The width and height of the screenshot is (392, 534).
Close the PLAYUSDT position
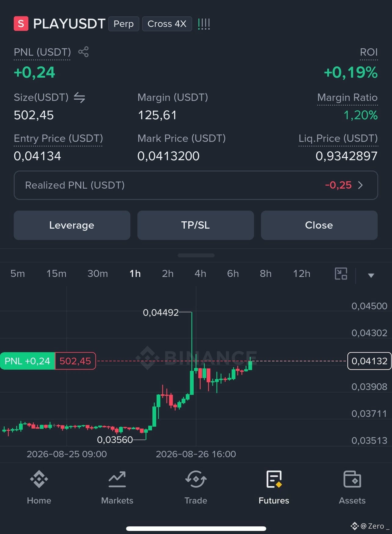pyautogui.click(x=319, y=225)
